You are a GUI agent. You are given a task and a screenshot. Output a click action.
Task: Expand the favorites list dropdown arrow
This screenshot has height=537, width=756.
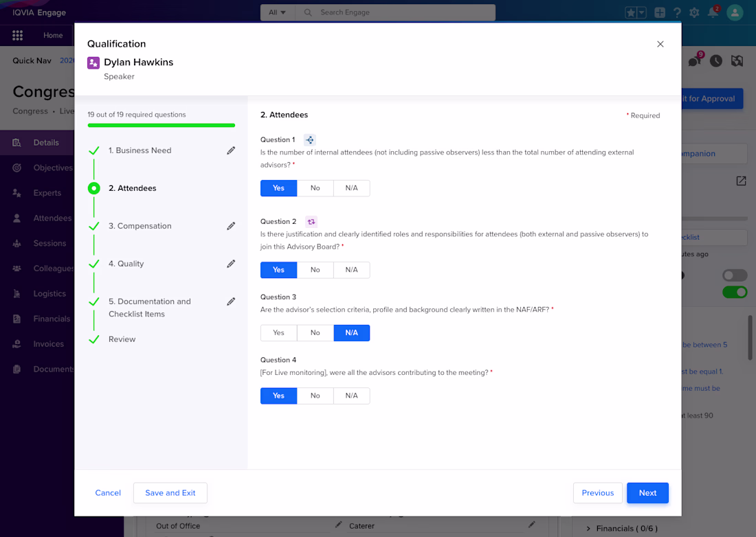click(x=642, y=12)
